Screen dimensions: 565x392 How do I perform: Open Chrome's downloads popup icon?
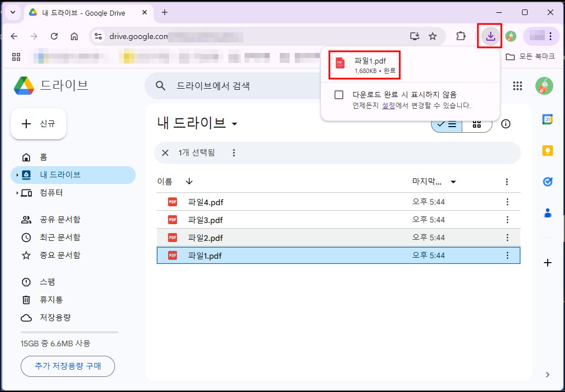[x=490, y=36]
